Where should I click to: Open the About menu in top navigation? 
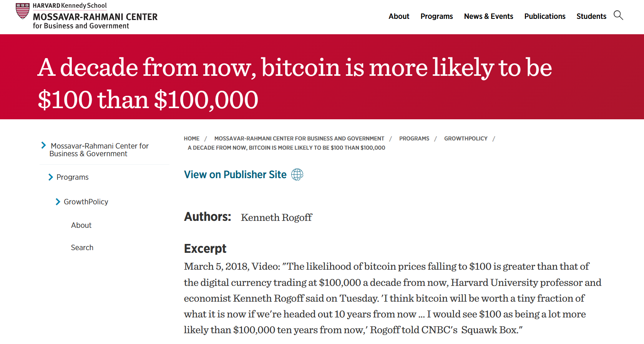coord(399,16)
